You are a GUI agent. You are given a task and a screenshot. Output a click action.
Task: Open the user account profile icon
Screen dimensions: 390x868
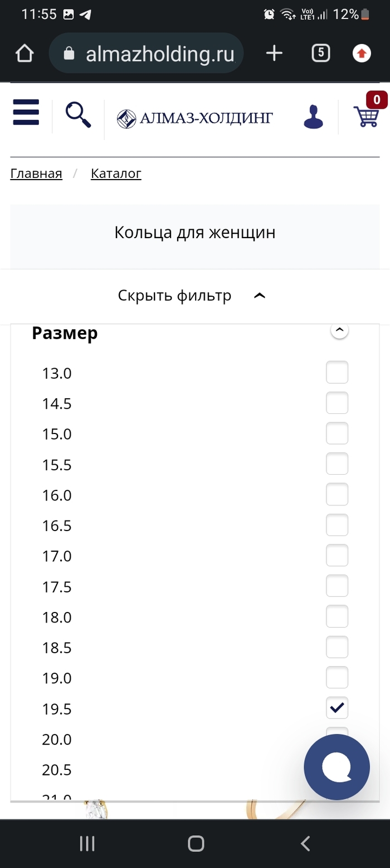[x=313, y=117]
